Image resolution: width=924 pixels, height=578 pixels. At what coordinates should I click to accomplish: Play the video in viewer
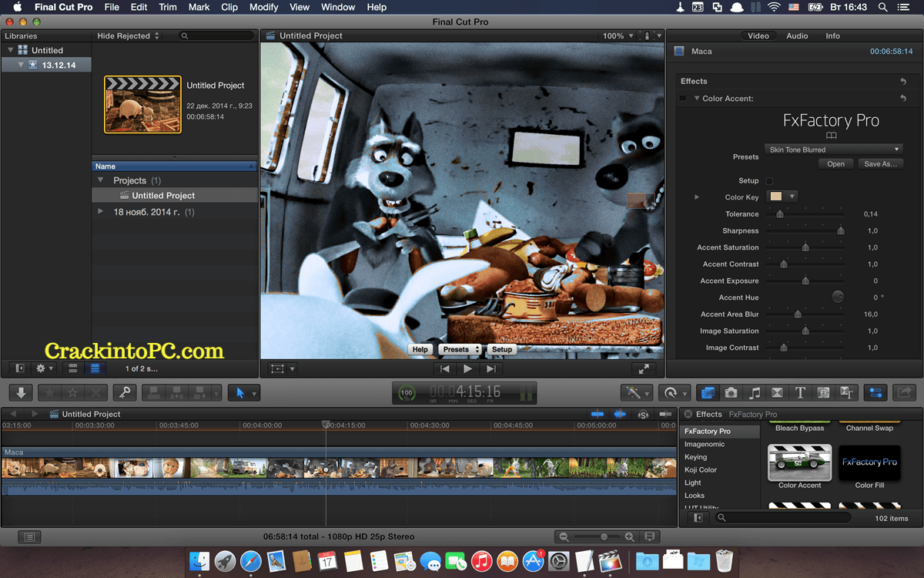coord(467,369)
